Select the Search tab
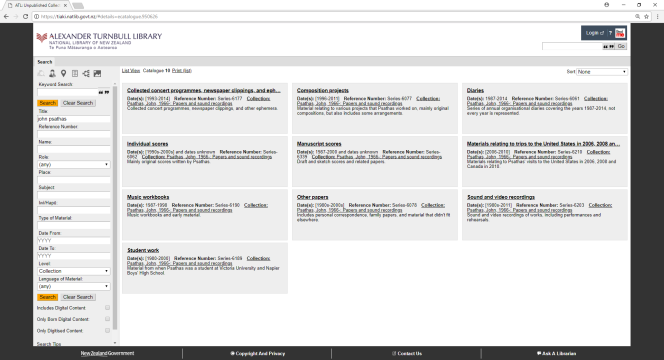The height and width of the screenshot is (360, 664). [x=44, y=62]
